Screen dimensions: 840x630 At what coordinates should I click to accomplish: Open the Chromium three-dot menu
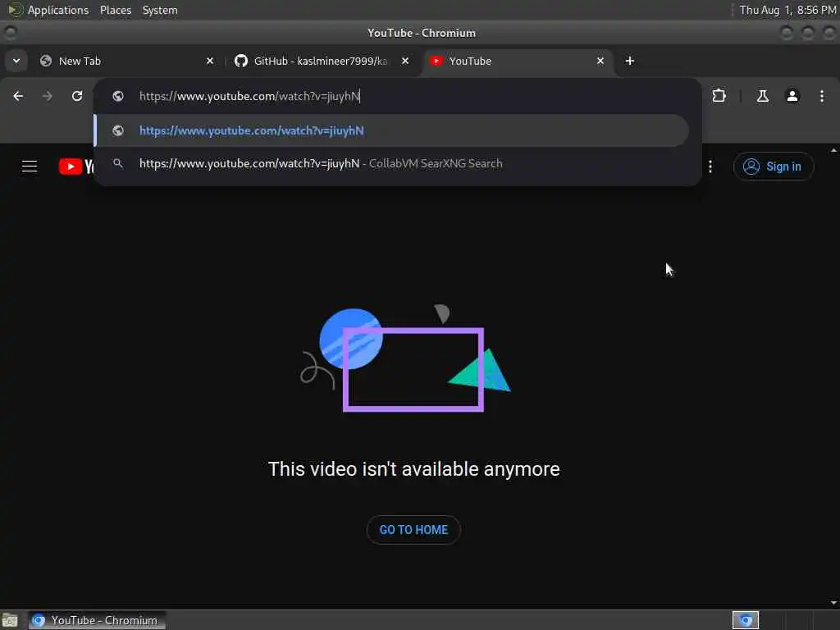822,96
